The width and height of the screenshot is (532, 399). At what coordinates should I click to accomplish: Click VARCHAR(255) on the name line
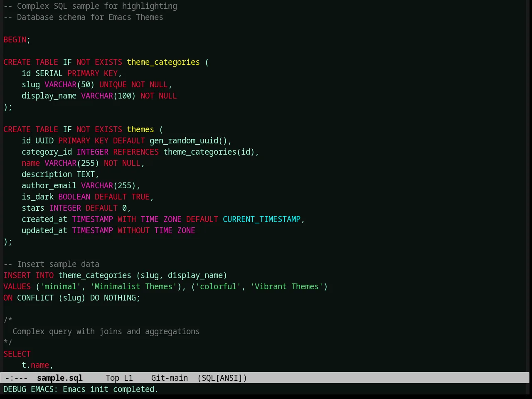[x=71, y=163]
